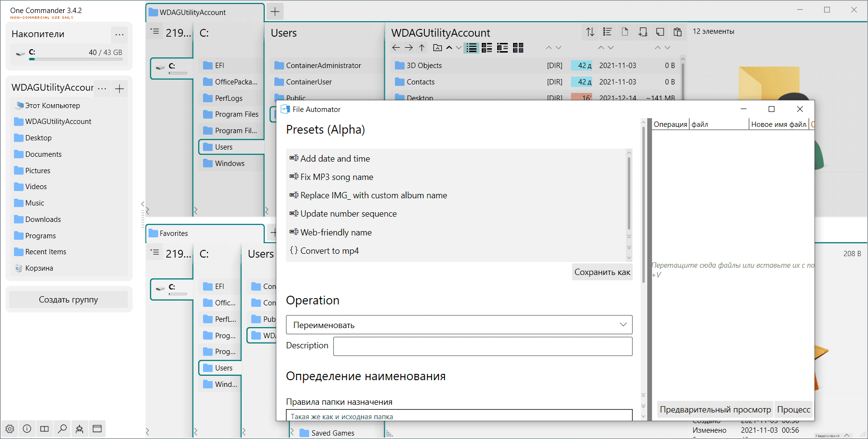Click Создать группу button
This screenshot has height=439, width=868.
coord(68,300)
